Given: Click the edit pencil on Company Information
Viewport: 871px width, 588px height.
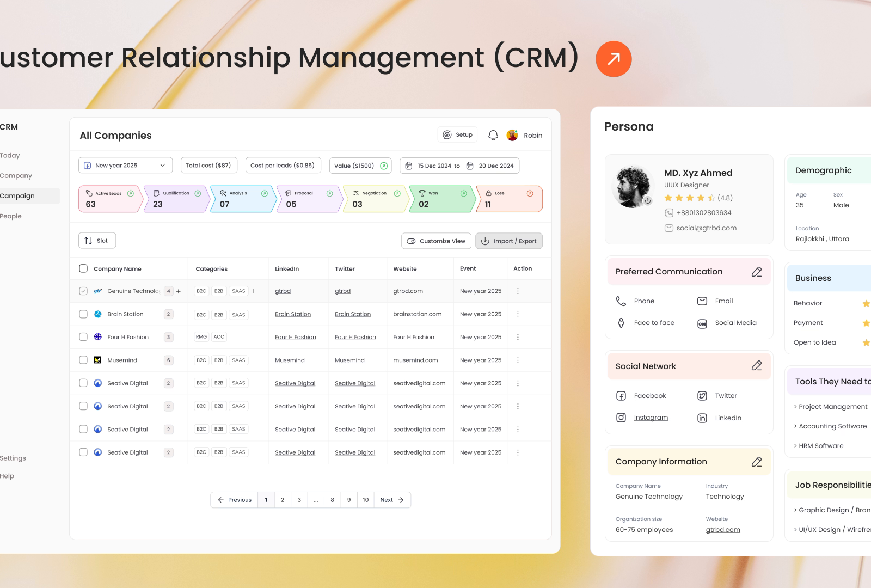Looking at the screenshot, I should click(x=756, y=461).
